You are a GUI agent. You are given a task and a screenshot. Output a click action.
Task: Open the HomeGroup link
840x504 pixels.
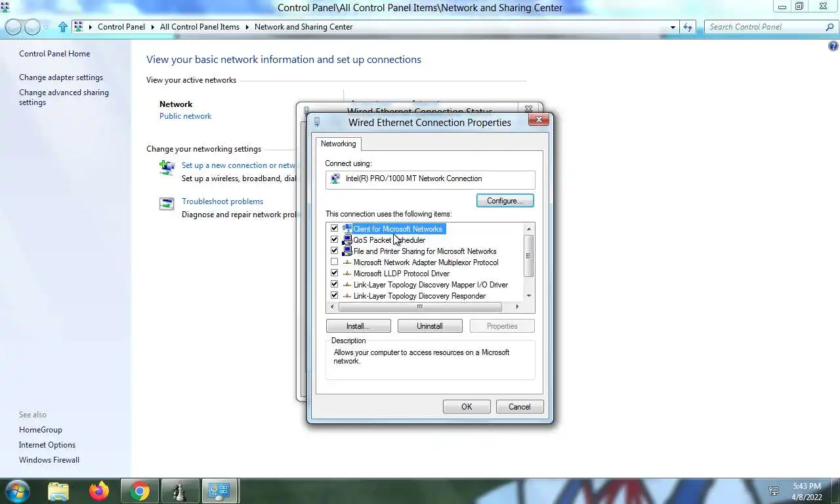[x=41, y=430]
